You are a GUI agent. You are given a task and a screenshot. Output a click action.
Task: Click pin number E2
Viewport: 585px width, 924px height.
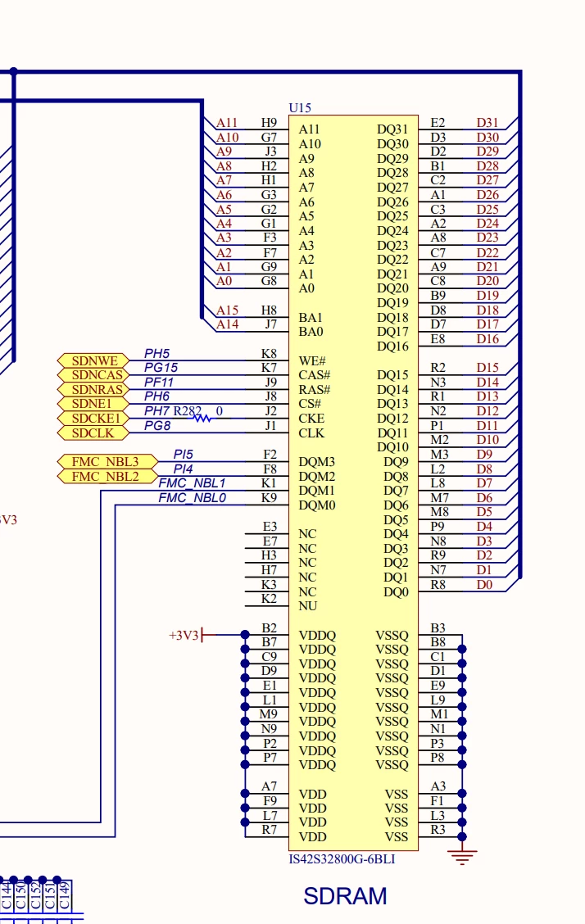click(438, 123)
